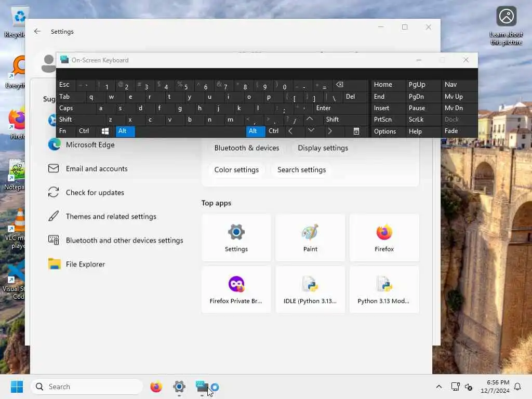Viewport: 532px width, 399px height.
Task: Toggle the right Ctrl key
Action: pos(275,131)
